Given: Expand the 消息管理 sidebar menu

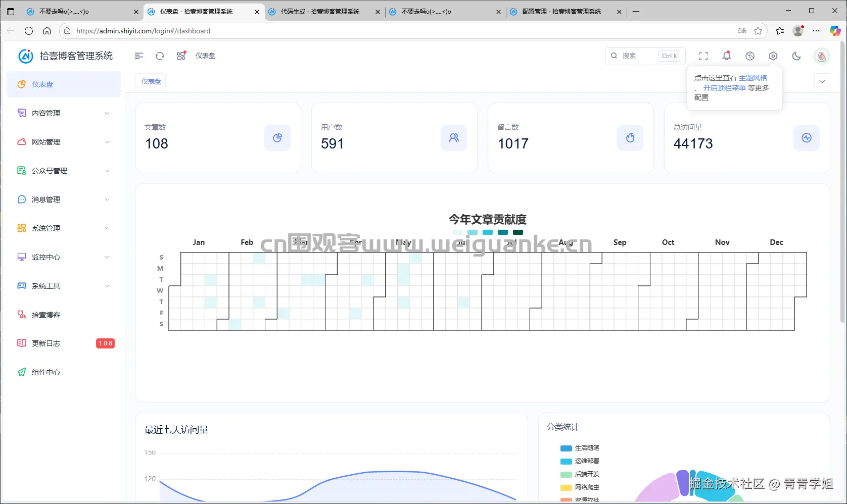Looking at the screenshot, I should tap(64, 199).
